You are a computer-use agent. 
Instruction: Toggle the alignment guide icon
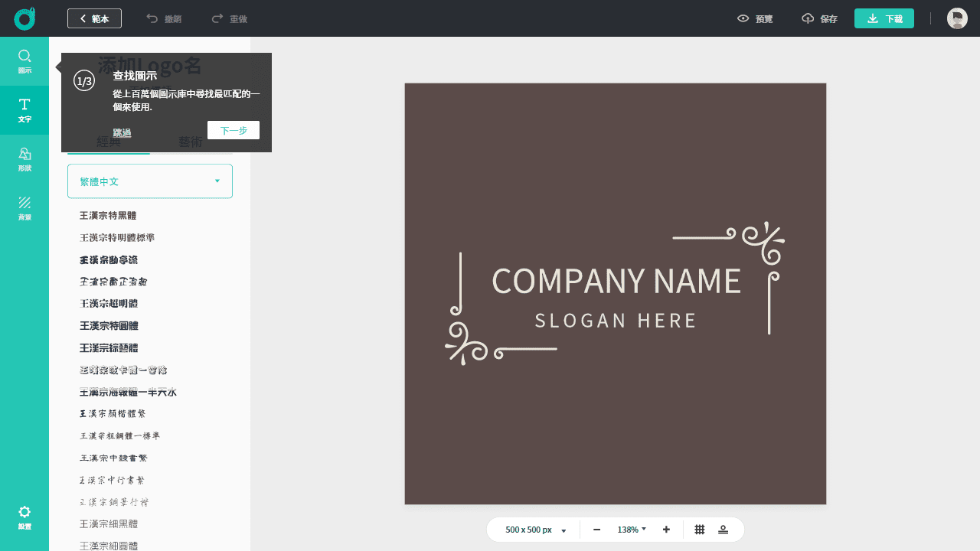(x=723, y=530)
